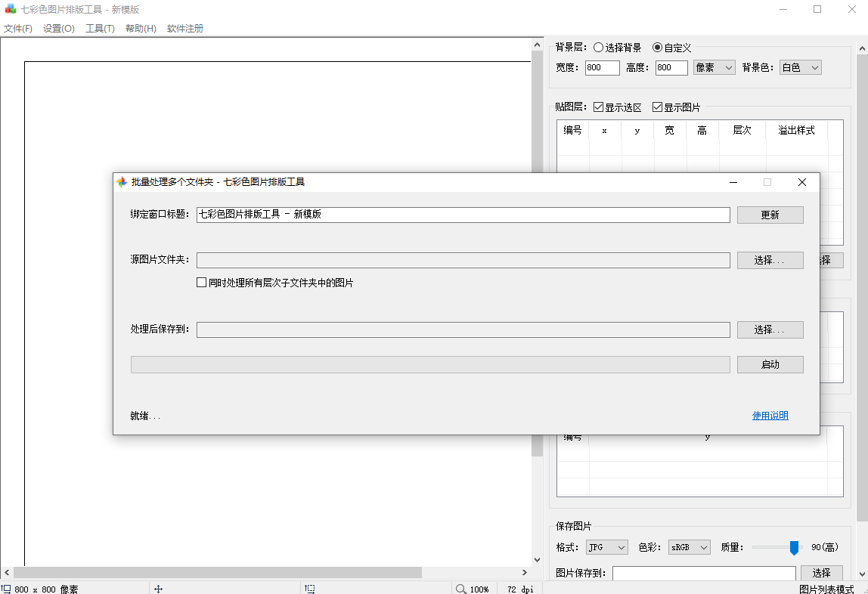868x594 pixels.
Task: Click the selection marquee icon in status bar
Action: (x=309, y=588)
